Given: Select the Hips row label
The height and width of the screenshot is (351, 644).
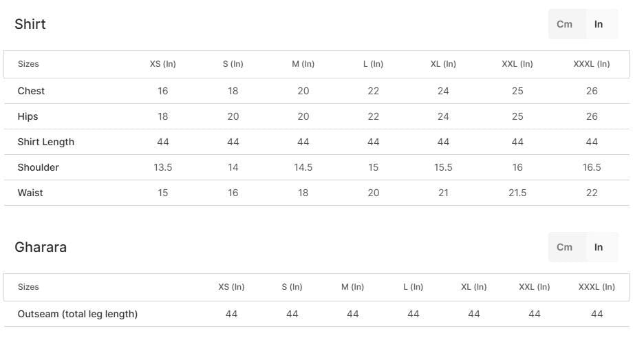Looking at the screenshot, I should pos(28,116).
